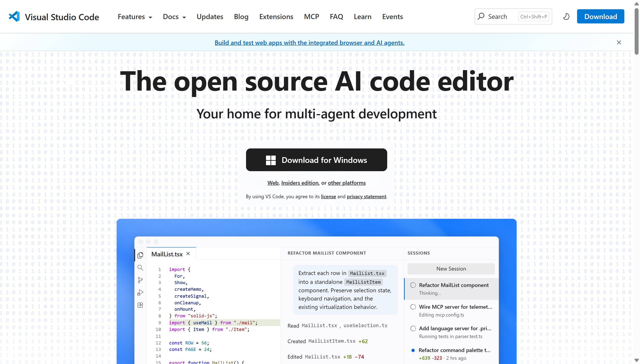This screenshot has width=640, height=364.
Task: Click the 'Edited MailList.tsx +18 -74' line
Action: pos(326,357)
